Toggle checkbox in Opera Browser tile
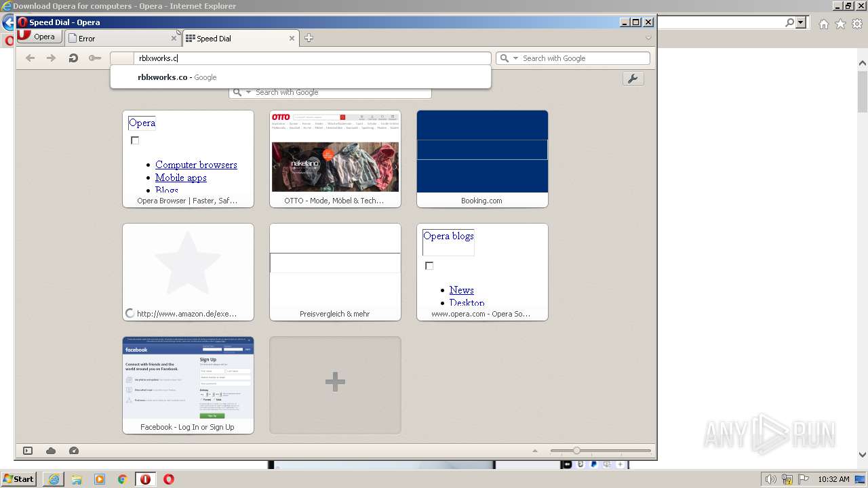868x488 pixels. coord(135,140)
